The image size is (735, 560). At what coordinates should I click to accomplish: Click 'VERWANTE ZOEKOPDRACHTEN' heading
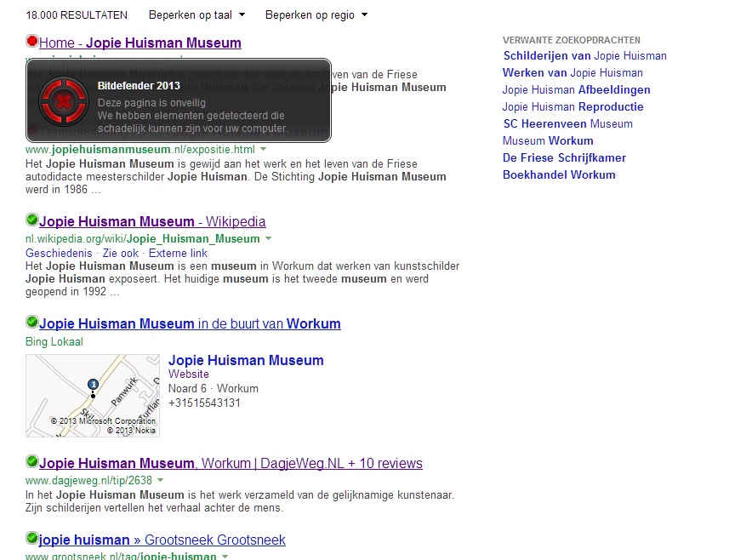pyautogui.click(x=572, y=40)
